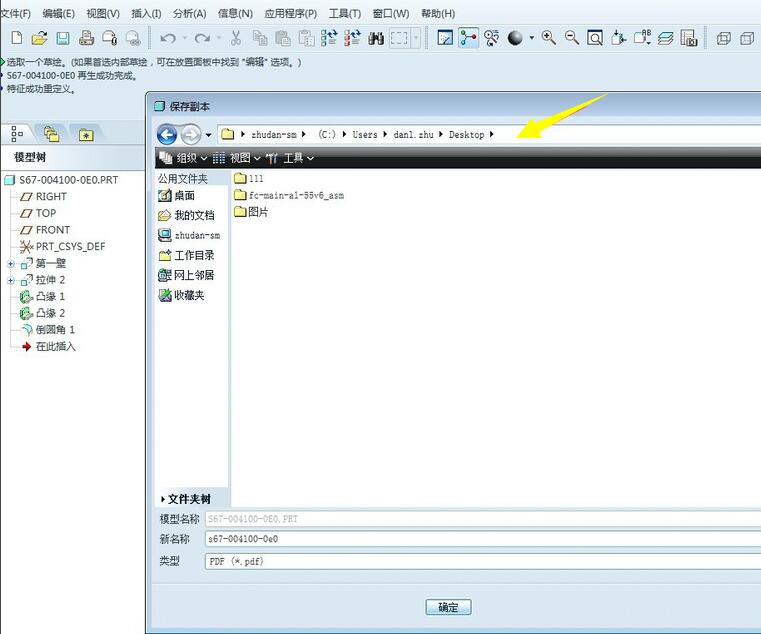761x634 pixels.
Task: Open the 类型 PDF file type dropdown
Action: click(480, 562)
